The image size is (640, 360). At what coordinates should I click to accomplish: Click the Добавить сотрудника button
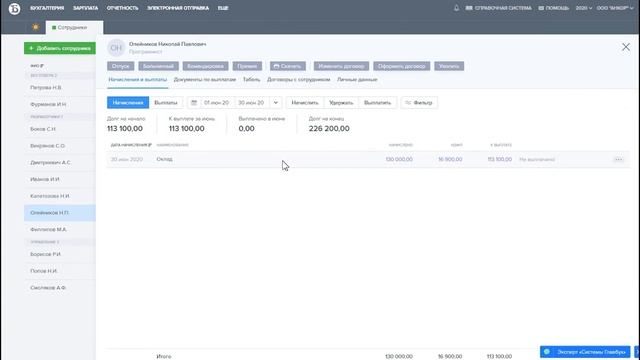coord(60,48)
